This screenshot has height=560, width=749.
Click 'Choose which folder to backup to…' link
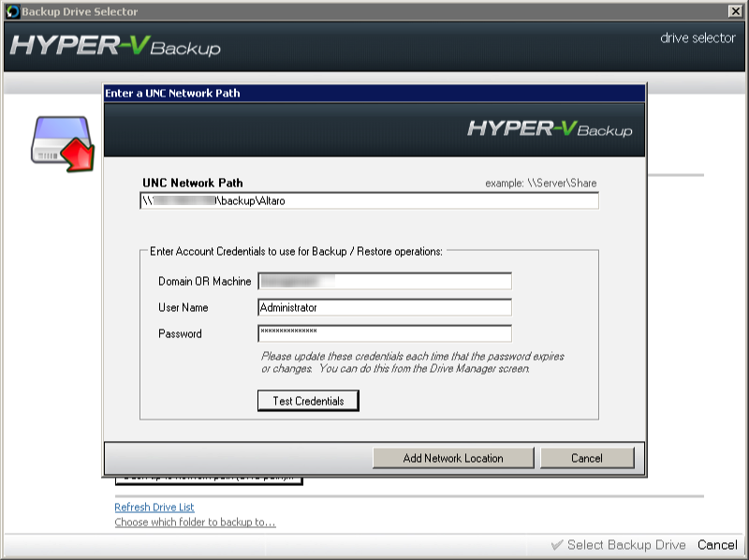(x=195, y=523)
